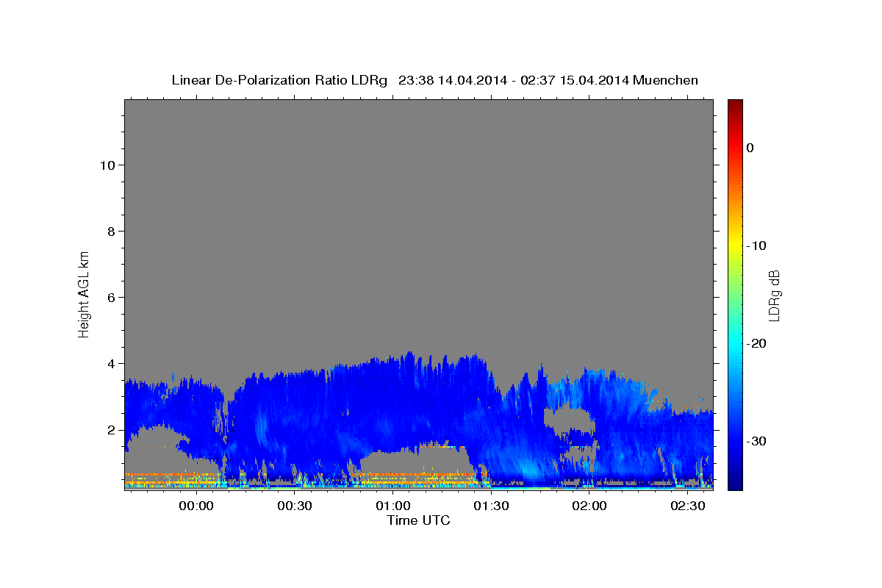Image resolution: width=882 pixels, height=588 pixels.
Task: Click the gray no-data region of plot
Action: [x=418, y=220]
